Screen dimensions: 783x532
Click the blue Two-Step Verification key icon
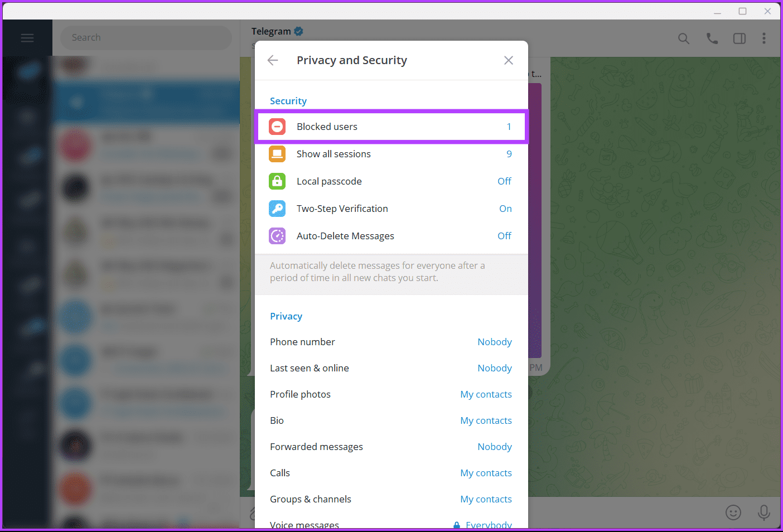(x=277, y=209)
